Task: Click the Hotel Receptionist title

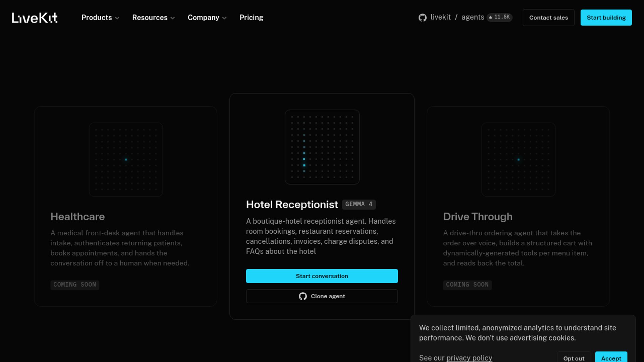Action: pos(292,204)
